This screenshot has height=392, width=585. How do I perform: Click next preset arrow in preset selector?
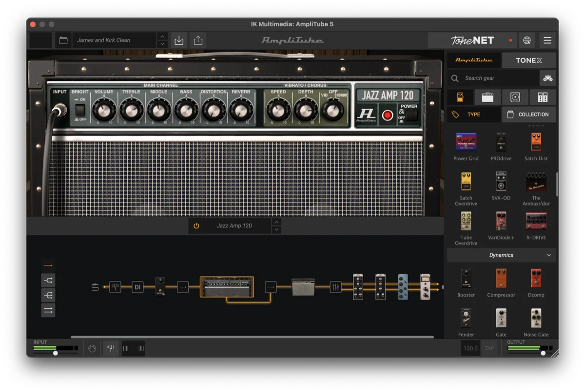pyautogui.click(x=162, y=44)
